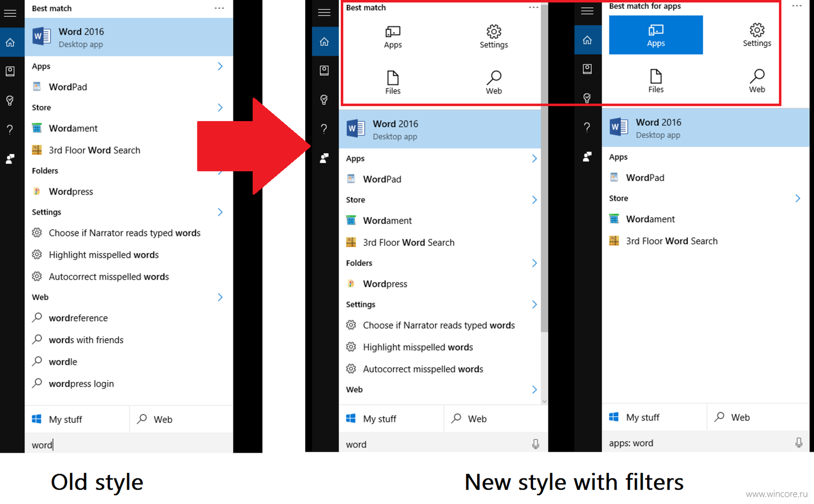Expand Apps category chevron in old style panel
The height and width of the screenshot is (504, 814).
click(220, 66)
